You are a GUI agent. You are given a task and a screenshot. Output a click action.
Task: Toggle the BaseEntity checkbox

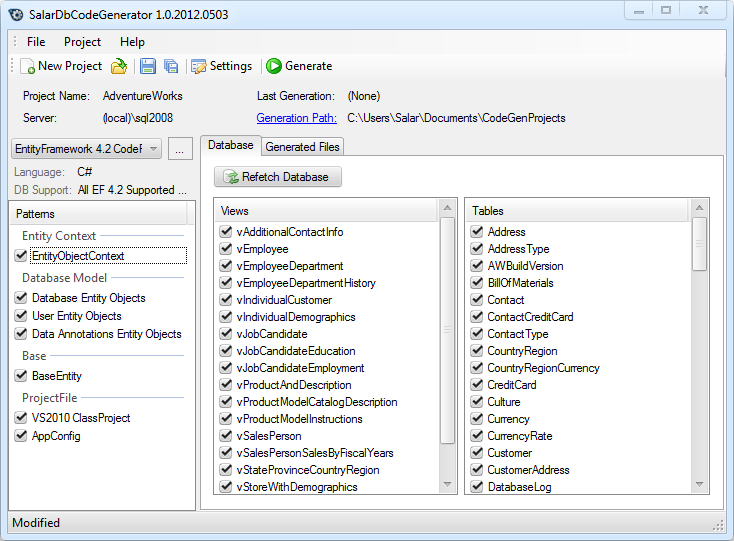click(21, 376)
